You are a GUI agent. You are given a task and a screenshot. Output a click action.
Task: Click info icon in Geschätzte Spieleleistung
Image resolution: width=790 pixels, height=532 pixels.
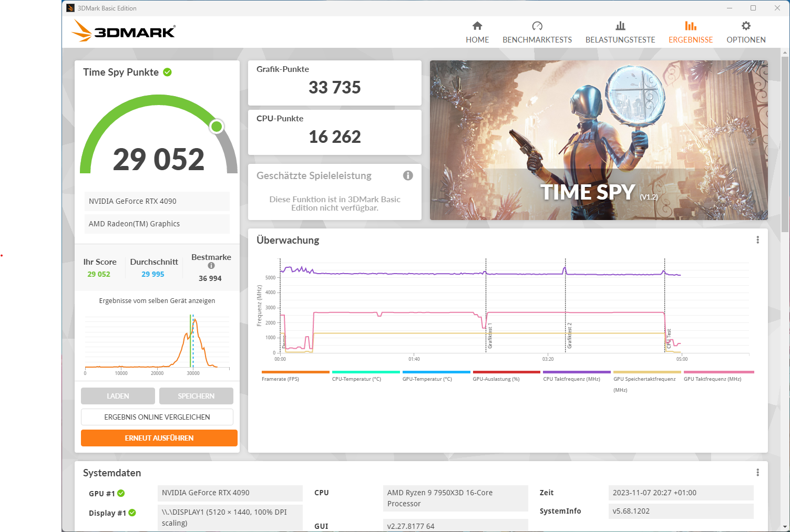point(408,175)
